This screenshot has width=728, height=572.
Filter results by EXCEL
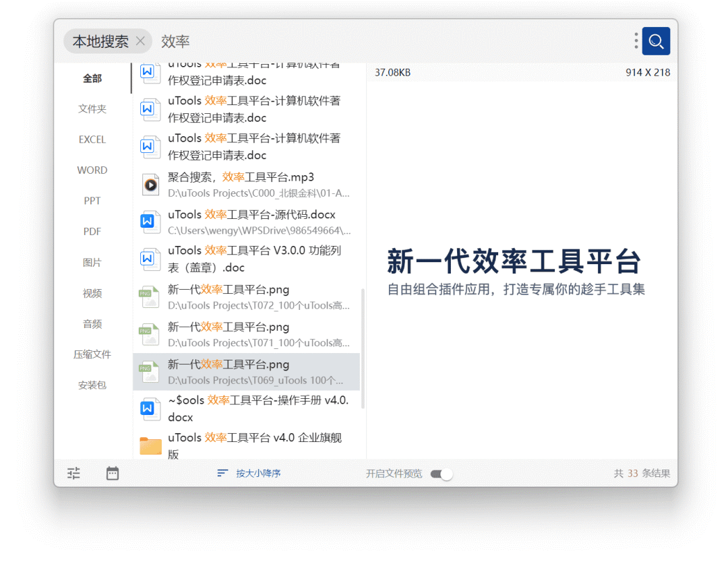[92, 139]
